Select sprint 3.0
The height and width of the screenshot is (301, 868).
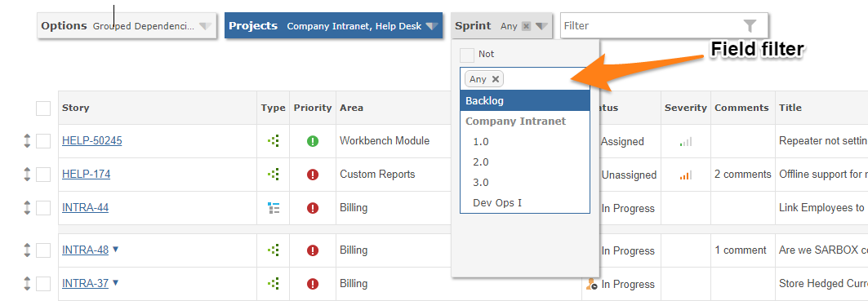(x=525, y=183)
